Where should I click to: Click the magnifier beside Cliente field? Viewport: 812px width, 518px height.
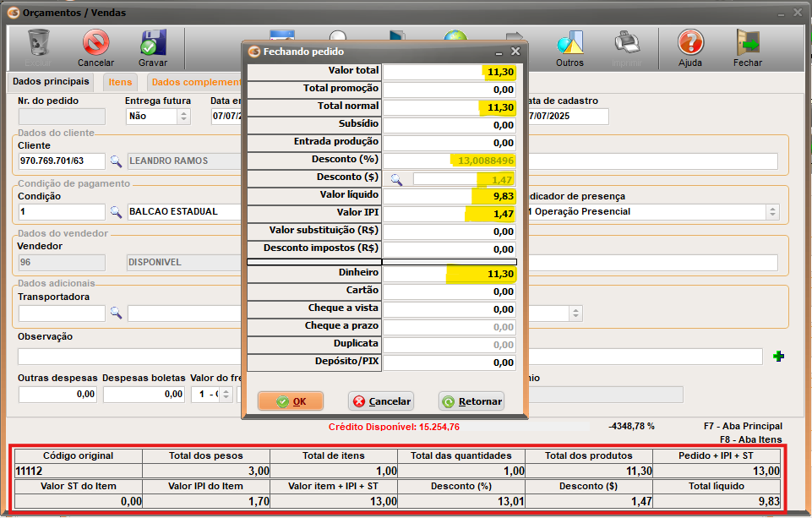click(116, 161)
